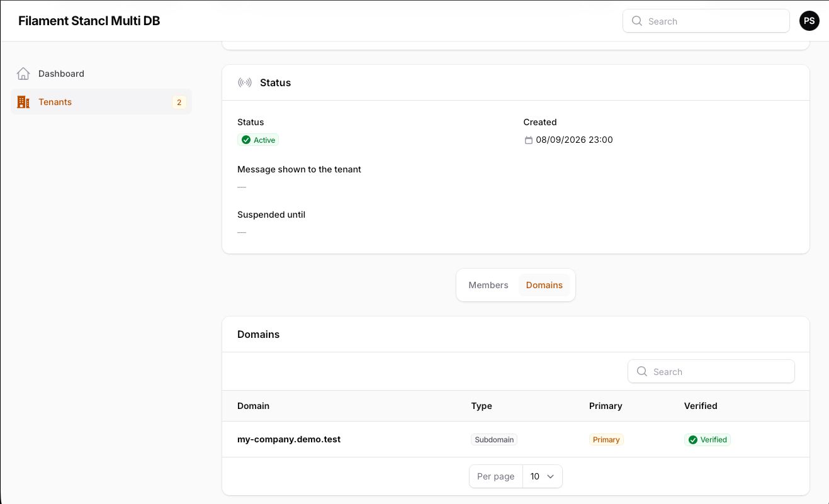Switch to the Domains tab

(x=544, y=285)
